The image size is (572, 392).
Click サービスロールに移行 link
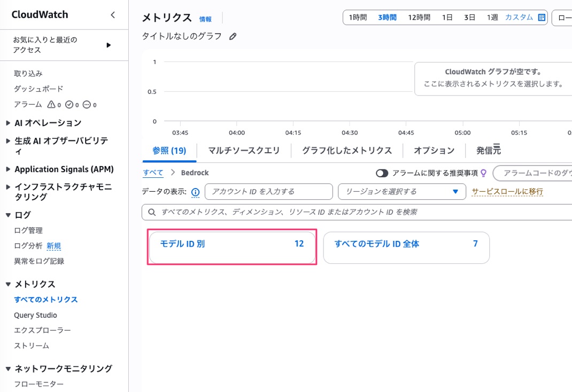tap(507, 192)
